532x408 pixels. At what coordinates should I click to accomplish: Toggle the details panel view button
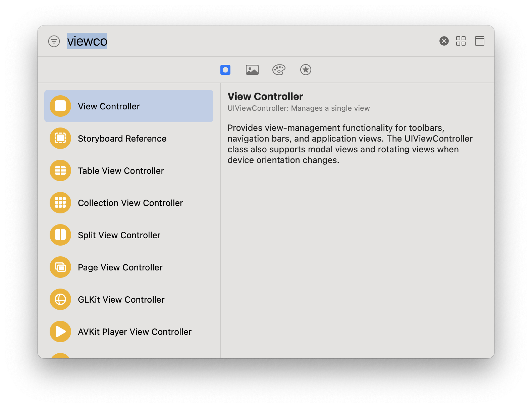480,41
